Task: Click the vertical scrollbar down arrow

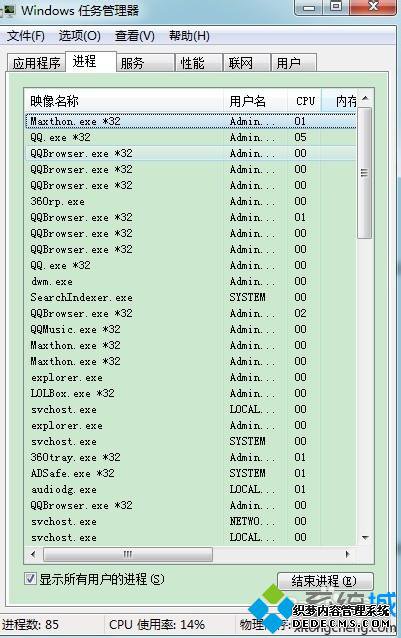Action: click(365, 537)
